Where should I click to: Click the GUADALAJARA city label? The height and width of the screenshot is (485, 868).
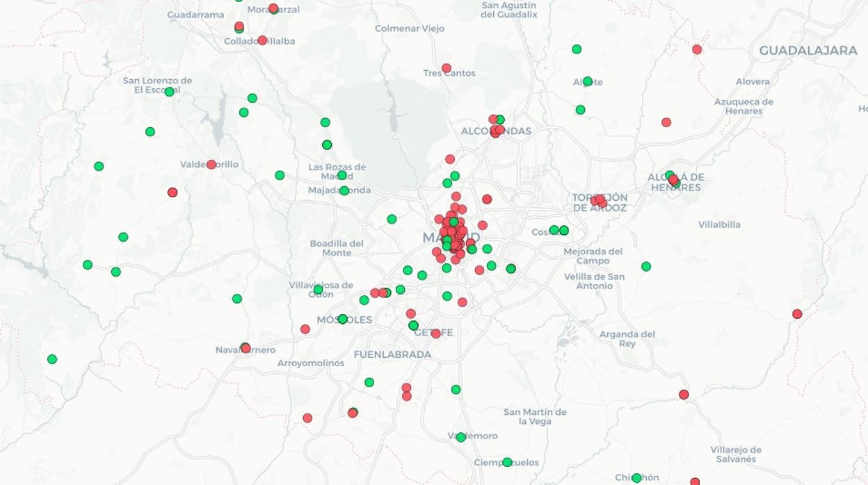[x=807, y=51]
